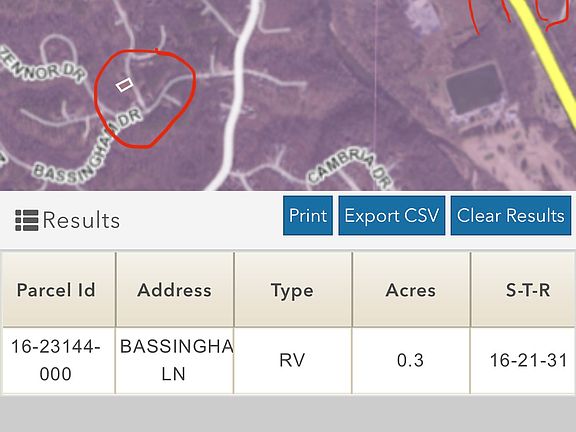
Task: Sort by the Address column header
Action: (174, 290)
